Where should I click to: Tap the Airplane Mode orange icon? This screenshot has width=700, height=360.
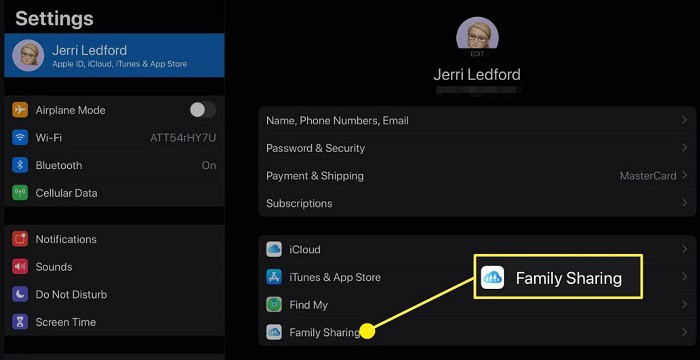(20, 110)
